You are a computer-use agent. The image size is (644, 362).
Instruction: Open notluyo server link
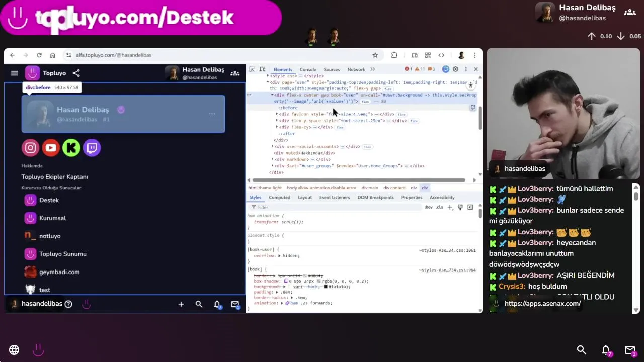[x=42, y=236]
